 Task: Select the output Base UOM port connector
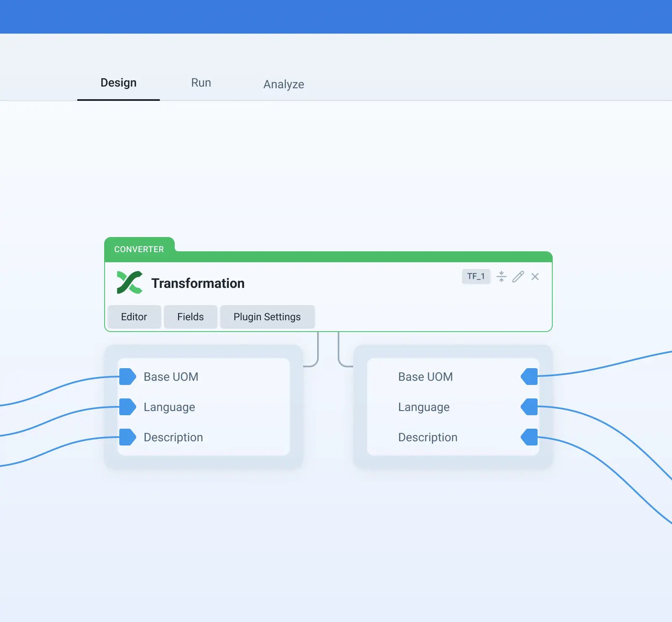[529, 377]
